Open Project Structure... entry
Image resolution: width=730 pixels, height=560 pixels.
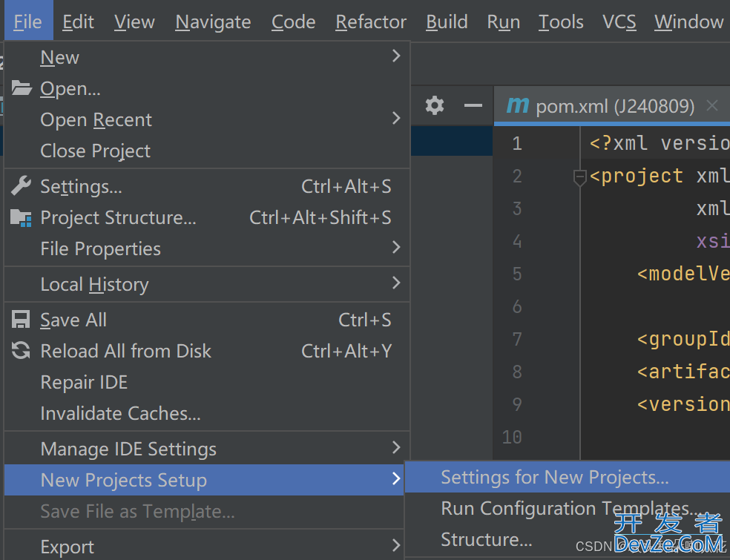coord(207,217)
